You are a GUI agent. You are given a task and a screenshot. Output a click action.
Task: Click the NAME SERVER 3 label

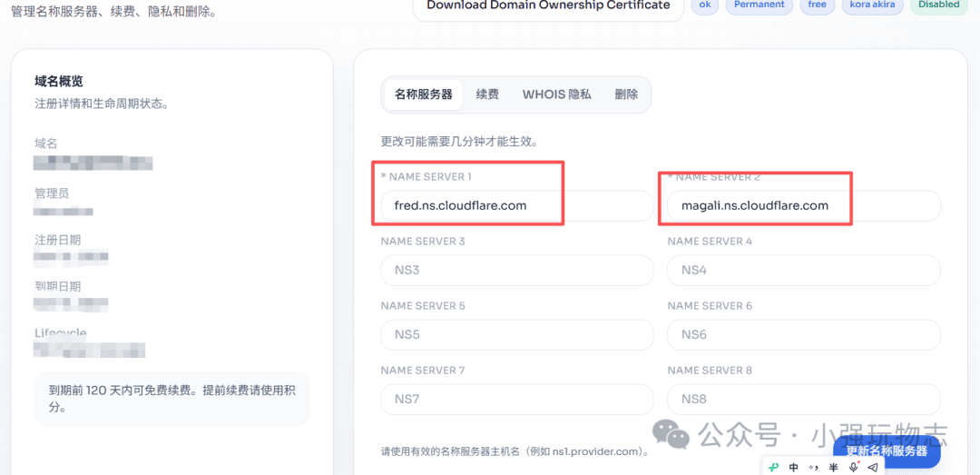click(423, 241)
